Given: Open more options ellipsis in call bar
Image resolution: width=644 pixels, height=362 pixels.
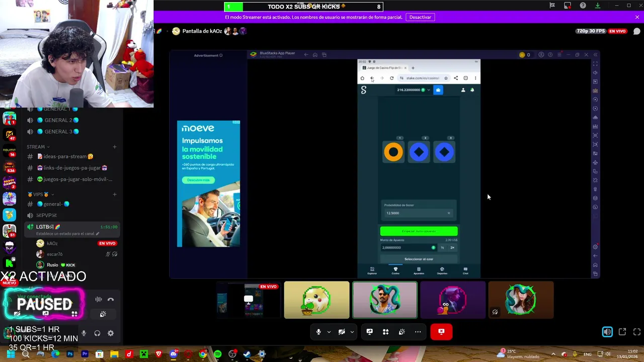Looking at the screenshot, I should click(418, 332).
